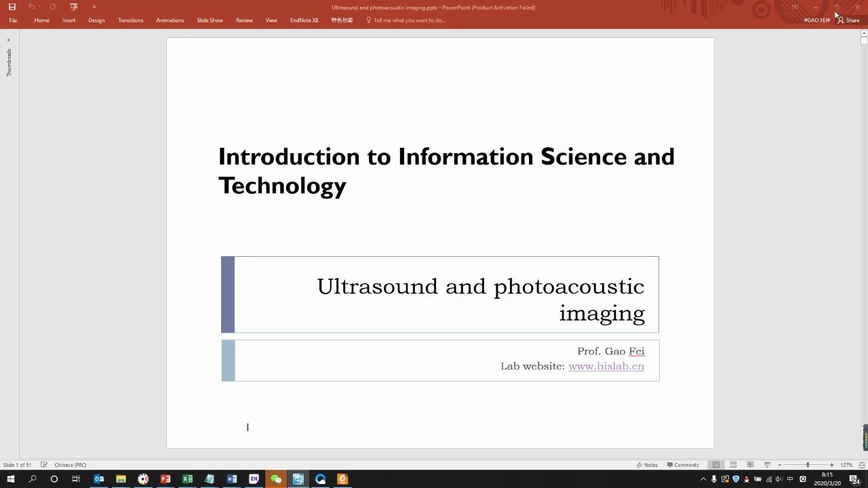Select the Transitions tab

(130, 20)
